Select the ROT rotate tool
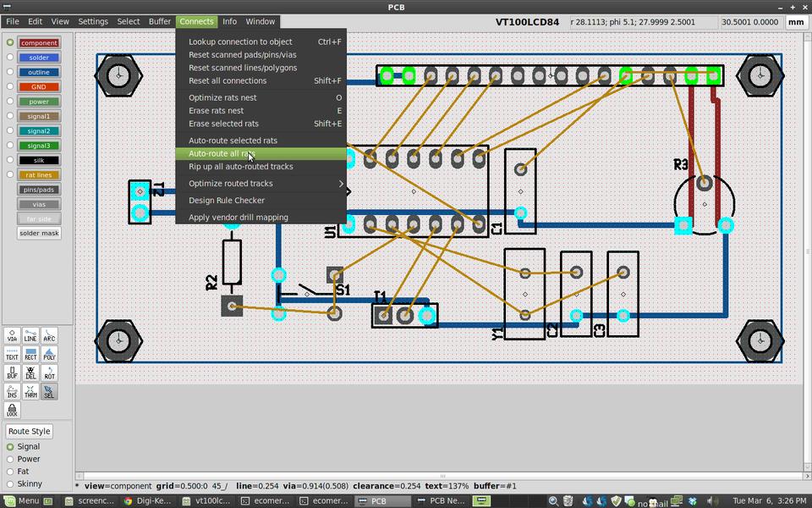 pyautogui.click(x=49, y=372)
